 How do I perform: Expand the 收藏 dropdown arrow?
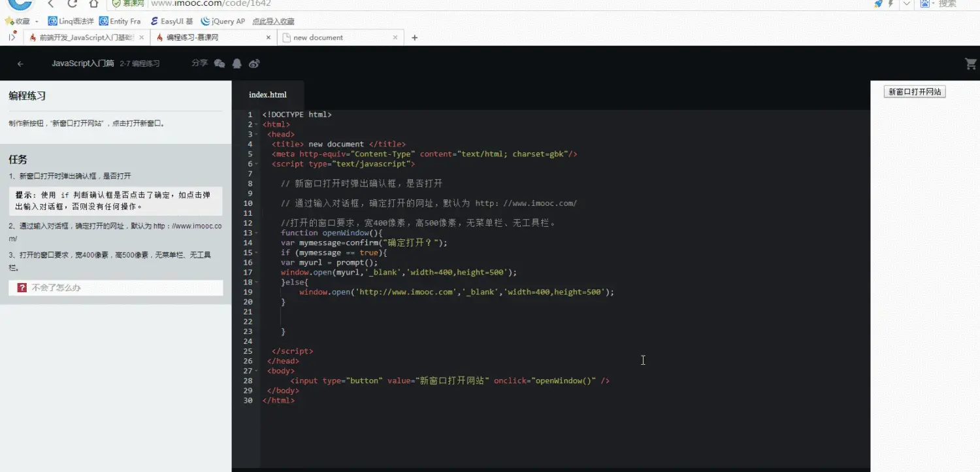point(37,22)
